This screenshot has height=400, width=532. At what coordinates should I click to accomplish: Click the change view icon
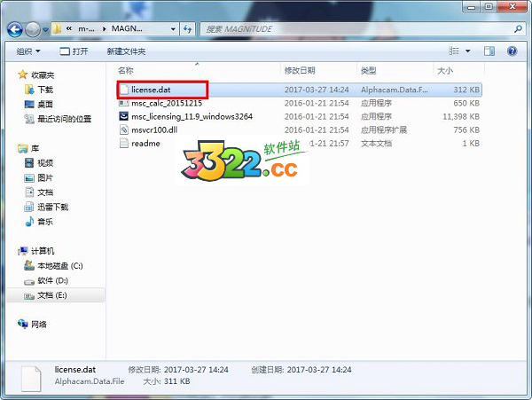point(454,51)
